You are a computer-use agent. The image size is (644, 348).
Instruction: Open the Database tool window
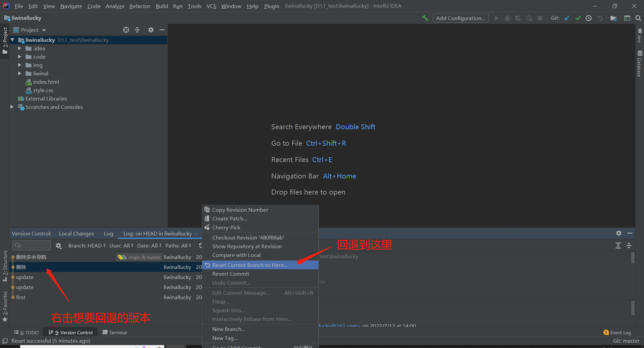(x=640, y=64)
